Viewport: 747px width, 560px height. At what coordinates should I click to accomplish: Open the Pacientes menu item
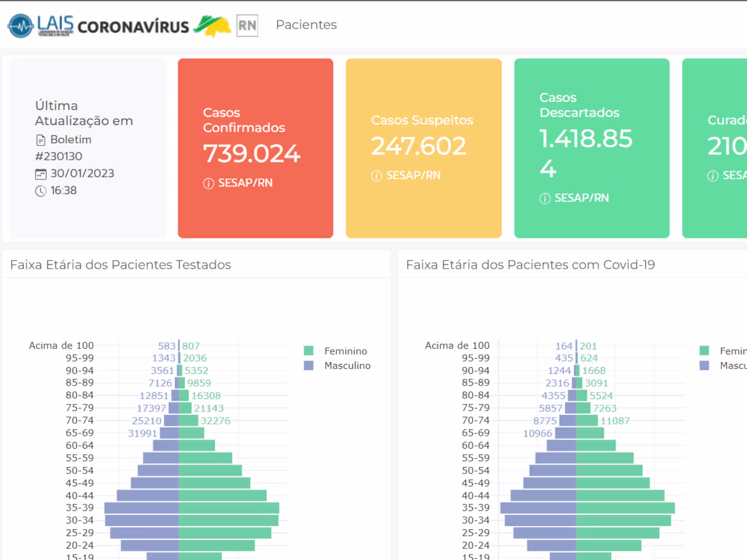(x=306, y=24)
